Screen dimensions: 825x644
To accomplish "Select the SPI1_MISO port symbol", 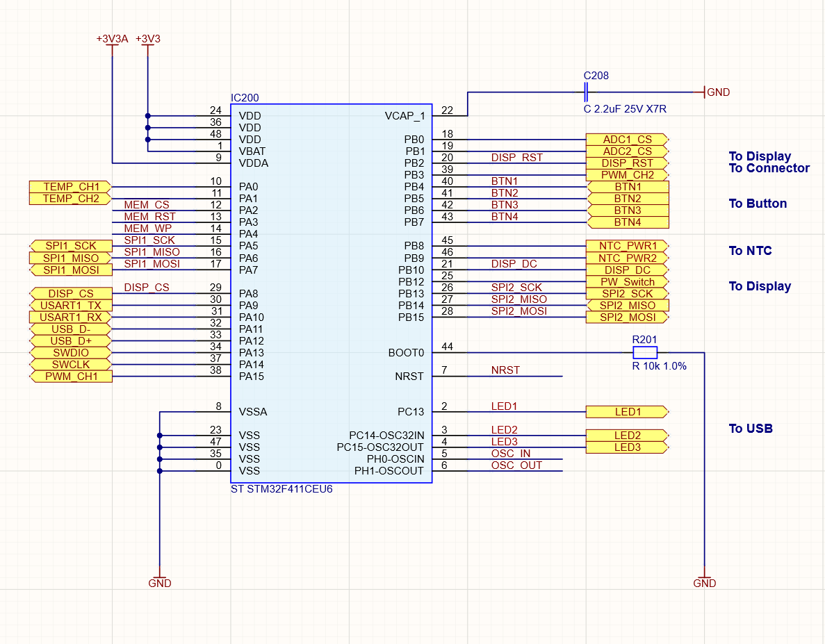I will pyautogui.click(x=70, y=258).
